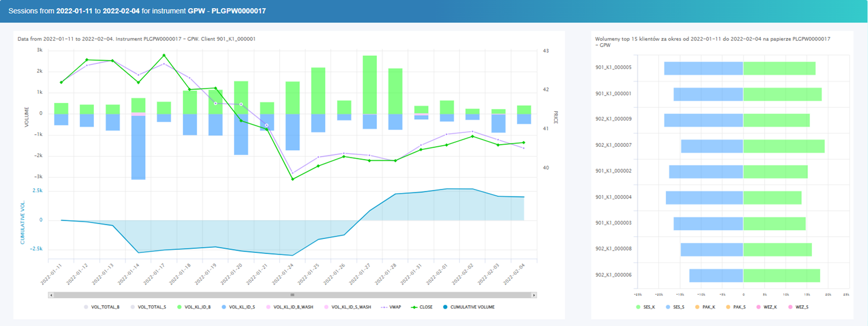868x326 pixels.
Task: Toggle the VOL_TOTAL_B legend series
Action: pos(86,307)
